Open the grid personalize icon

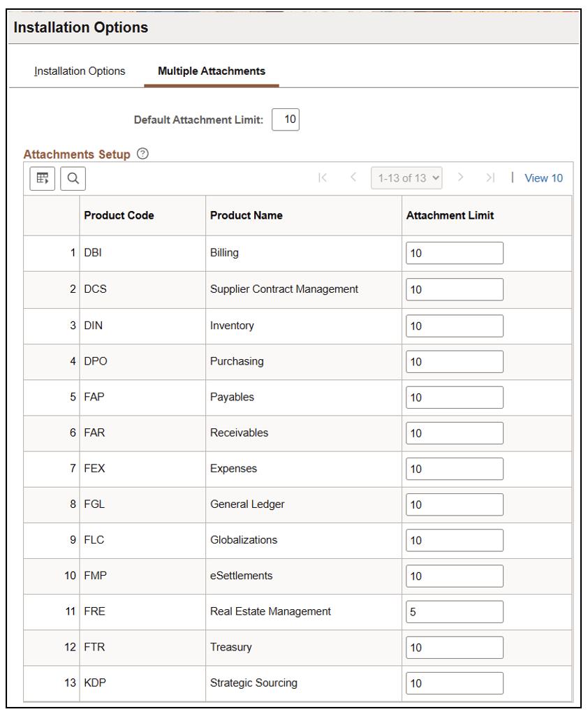tap(42, 179)
